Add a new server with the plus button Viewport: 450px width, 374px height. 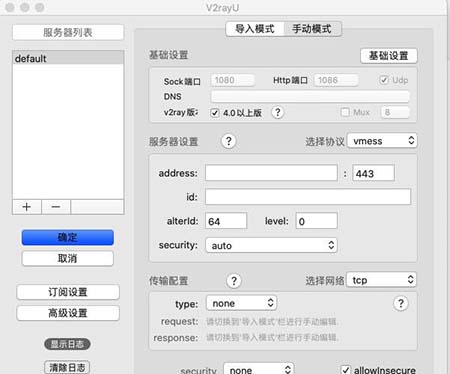(27, 207)
